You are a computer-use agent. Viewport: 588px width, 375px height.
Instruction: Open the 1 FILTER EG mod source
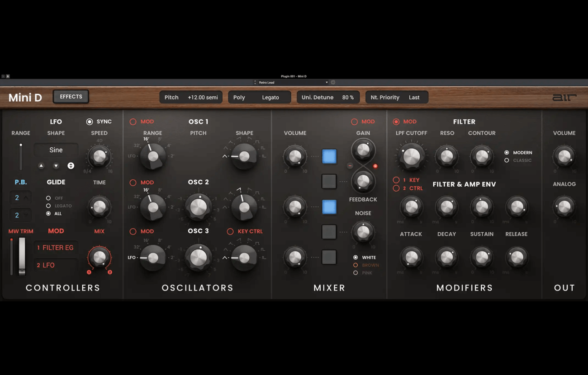(55, 248)
